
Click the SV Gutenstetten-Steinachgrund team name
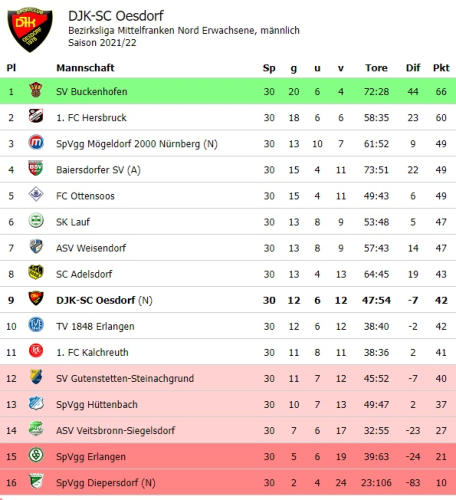pyautogui.click(x=125, y=379)
